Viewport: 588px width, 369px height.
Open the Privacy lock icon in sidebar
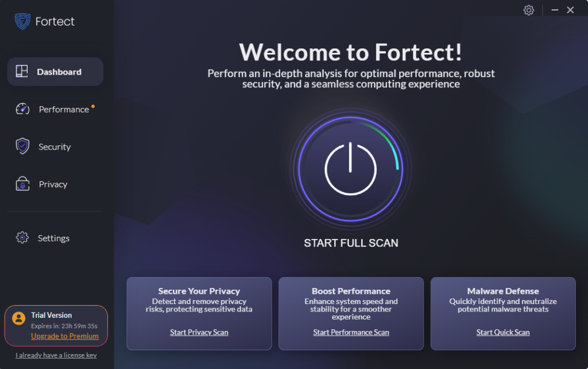click(22, 184)
